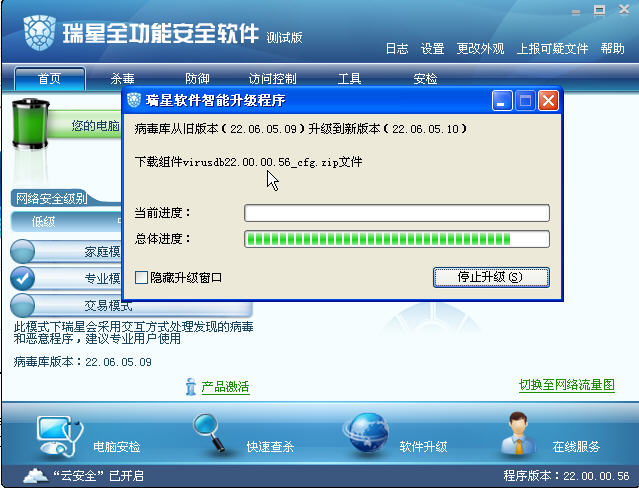Click the 网络安全级别 header
639x488 pixels.
coord(51,199)
